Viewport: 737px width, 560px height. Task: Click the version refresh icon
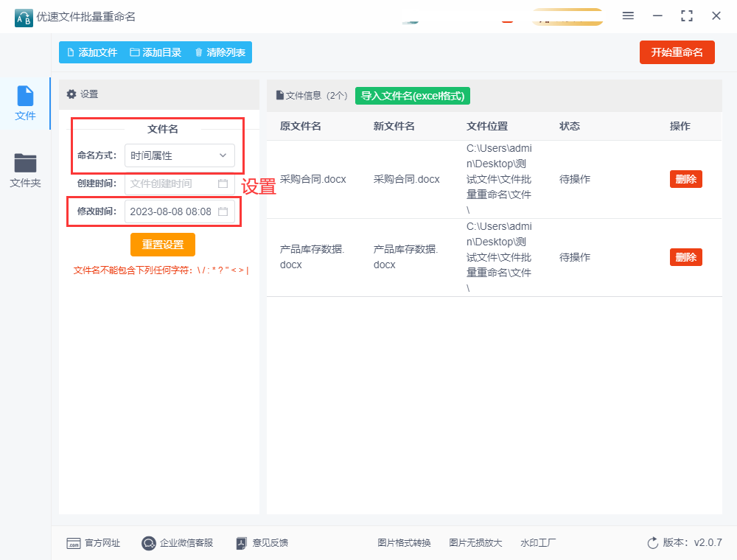[653, 543]
